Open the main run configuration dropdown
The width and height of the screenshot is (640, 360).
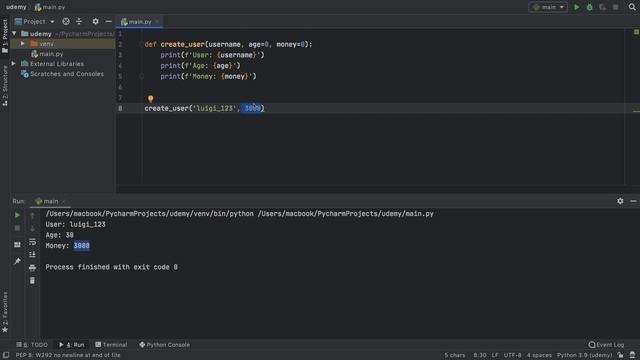(x=548, y=7)
